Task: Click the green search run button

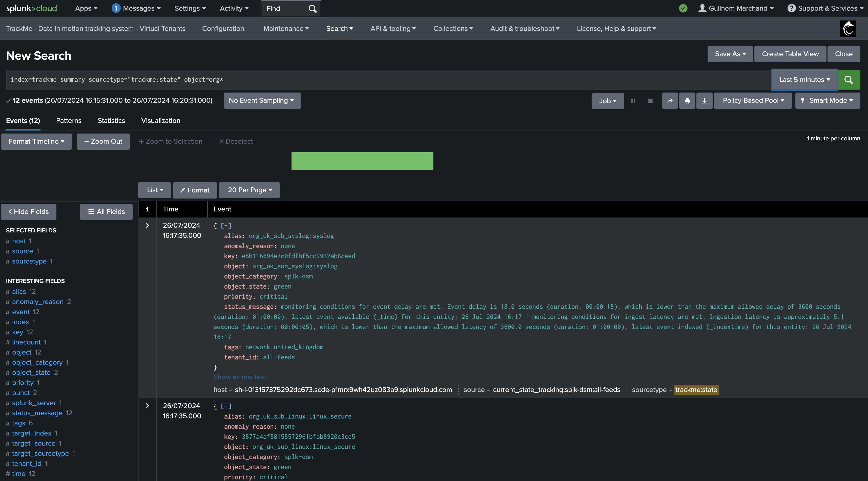Action: (849, 80)
